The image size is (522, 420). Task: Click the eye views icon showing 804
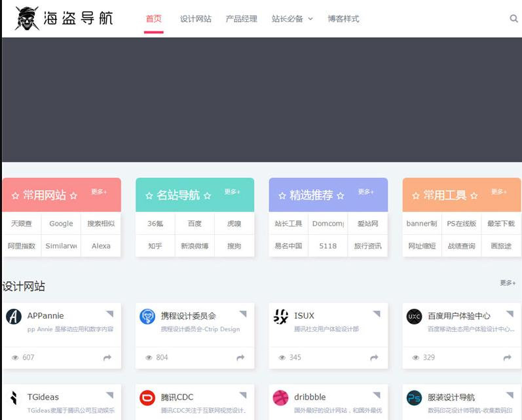[x=149, y=357]
